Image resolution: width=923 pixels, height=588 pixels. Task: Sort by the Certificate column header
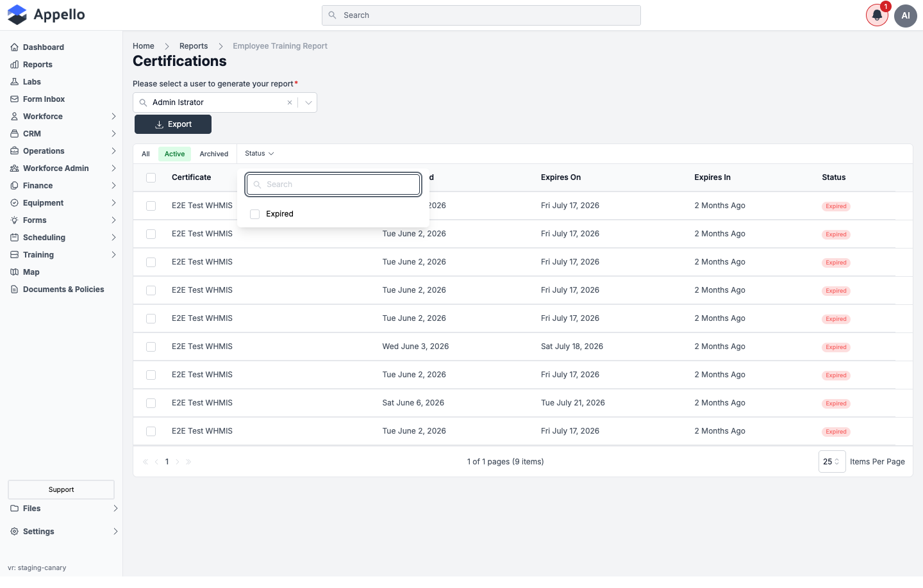point(192,177)
